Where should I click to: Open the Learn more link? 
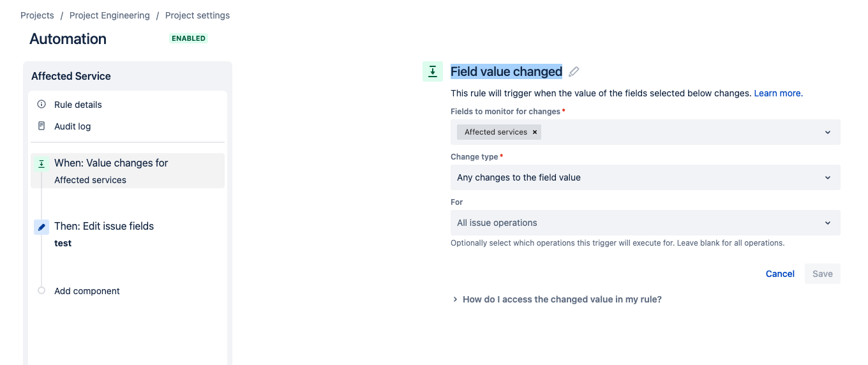click(778, 93)
